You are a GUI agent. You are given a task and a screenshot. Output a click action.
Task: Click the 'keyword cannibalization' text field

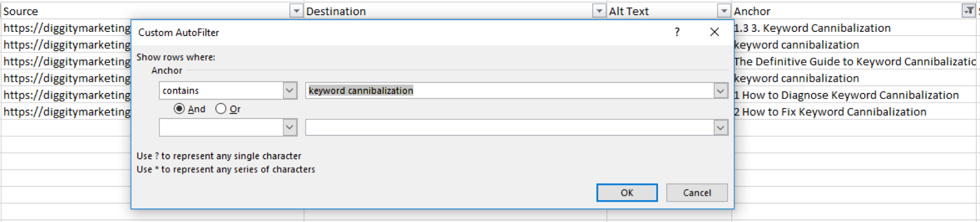509,91
